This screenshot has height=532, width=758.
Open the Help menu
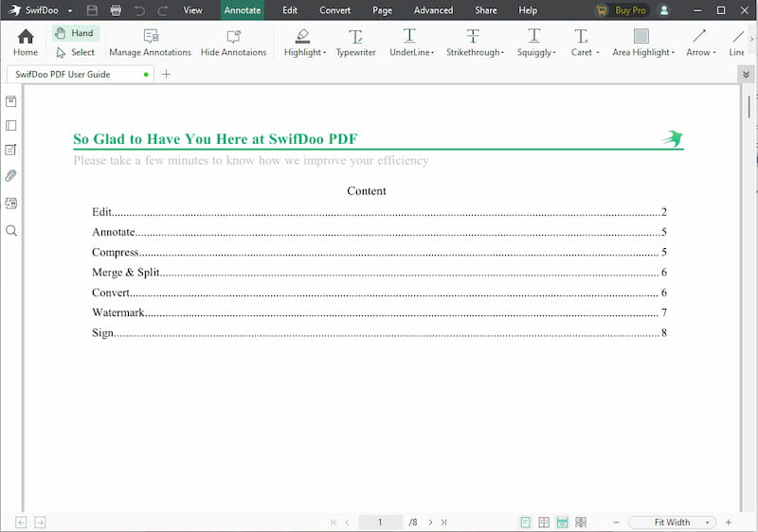coord(528,10)
